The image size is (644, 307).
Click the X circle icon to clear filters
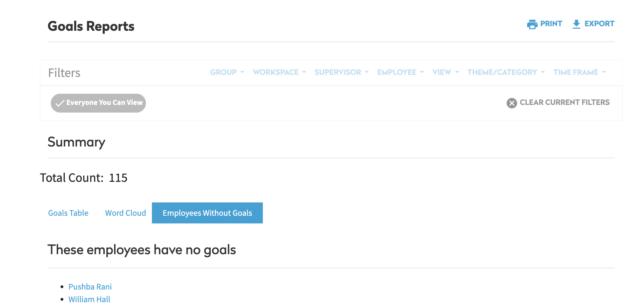[512, 103]
